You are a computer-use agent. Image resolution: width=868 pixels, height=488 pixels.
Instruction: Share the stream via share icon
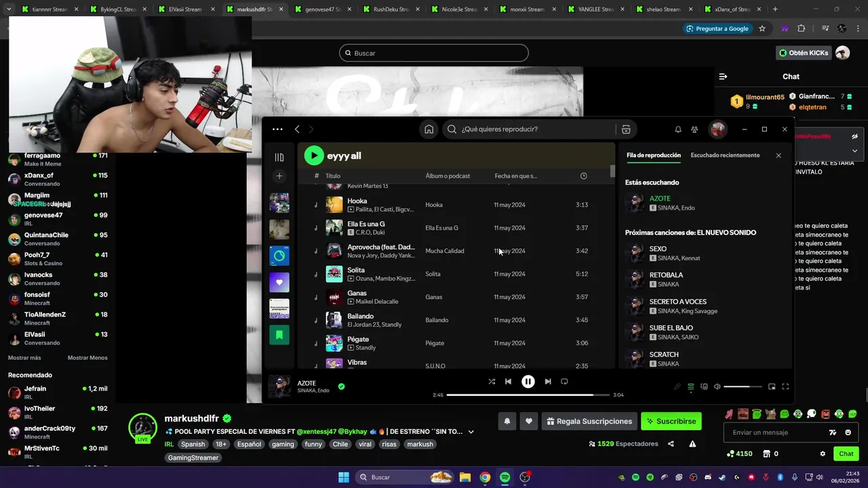tap(671, 444)
